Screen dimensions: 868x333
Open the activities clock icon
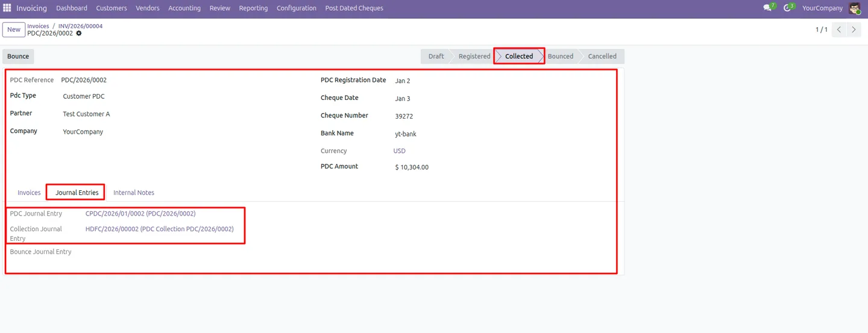tap(787, 8)
